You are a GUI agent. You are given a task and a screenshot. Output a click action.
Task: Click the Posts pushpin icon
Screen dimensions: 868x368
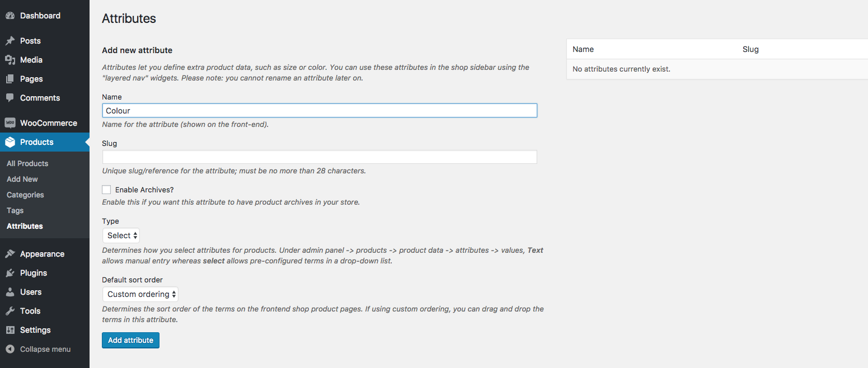(x=10, y=41)
